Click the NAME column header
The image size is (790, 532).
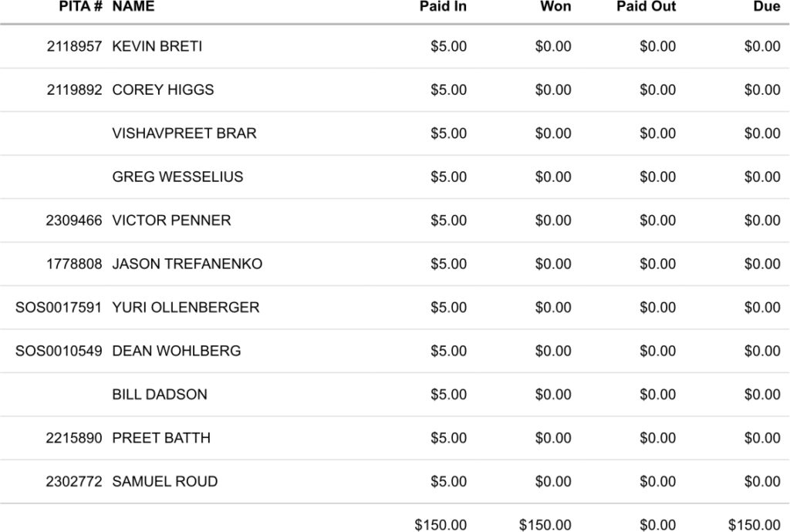133,7
